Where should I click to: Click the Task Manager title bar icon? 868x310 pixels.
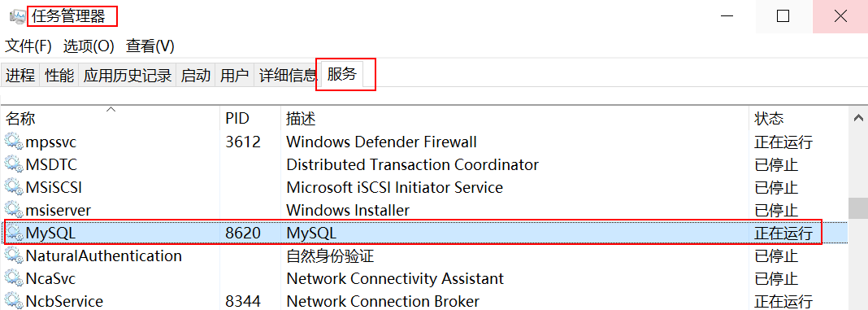click(18, 16)
